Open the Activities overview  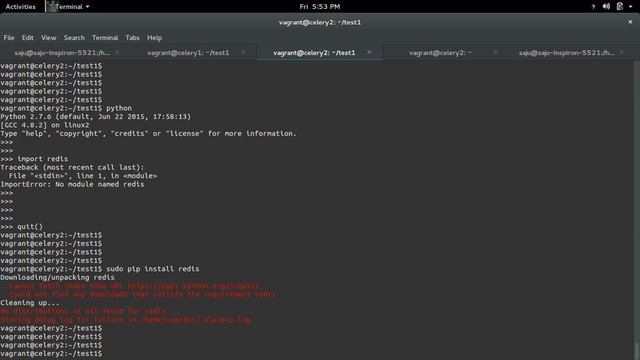click(x=20, y=7)
